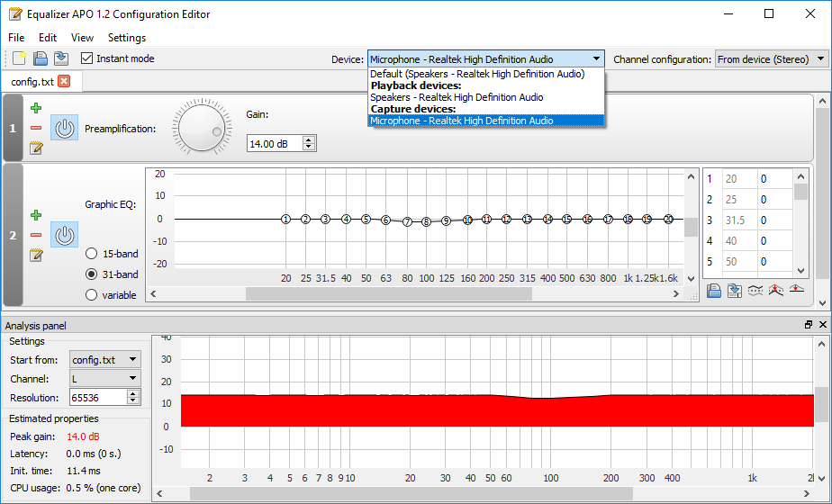Screen dimensions: 832x504
Task: Open the Device dropdown arrow
Action: coord(596,58)
